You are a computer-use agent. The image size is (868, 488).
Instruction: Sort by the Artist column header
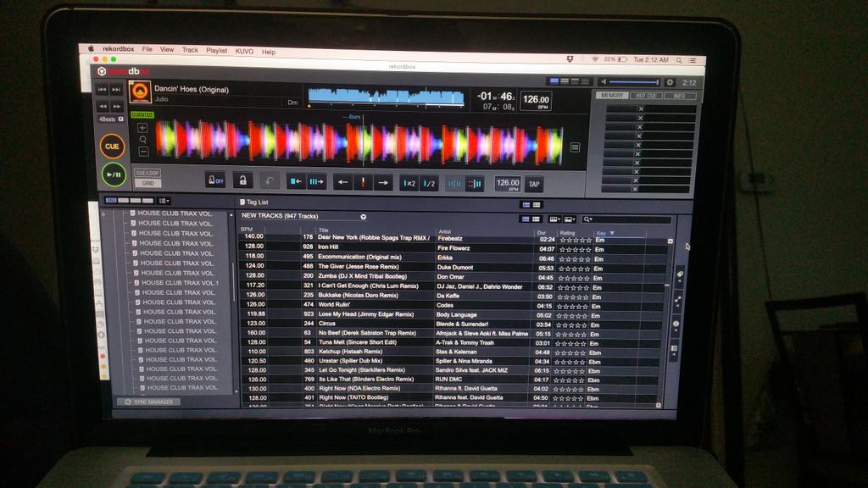pos(444,231)
